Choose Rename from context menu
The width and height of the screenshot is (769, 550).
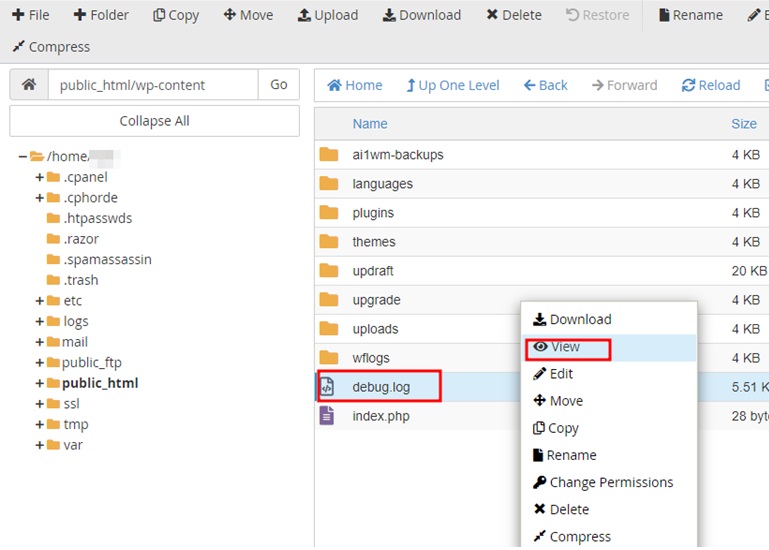pos(609,455)
